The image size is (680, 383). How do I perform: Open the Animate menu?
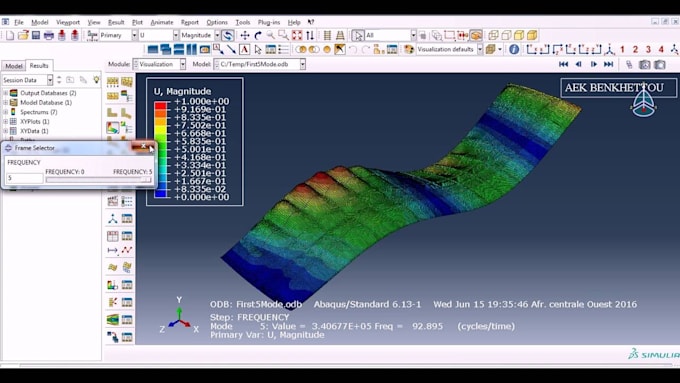(x=162, y=22)
